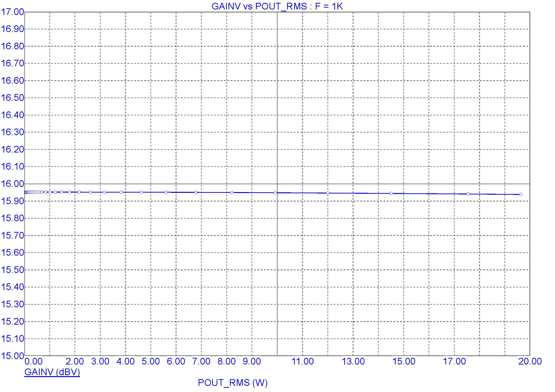
Task: Select the data point marker near 8.2 W
Action: coord(232,193)
